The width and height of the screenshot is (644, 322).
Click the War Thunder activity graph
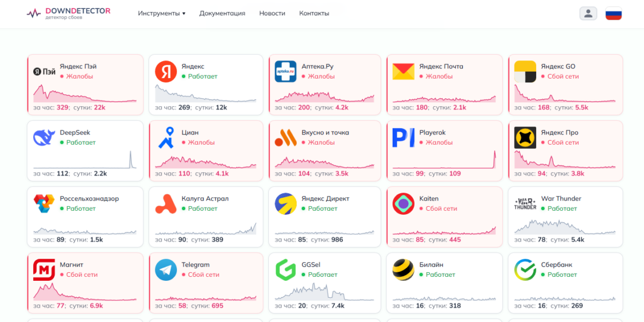565,226
